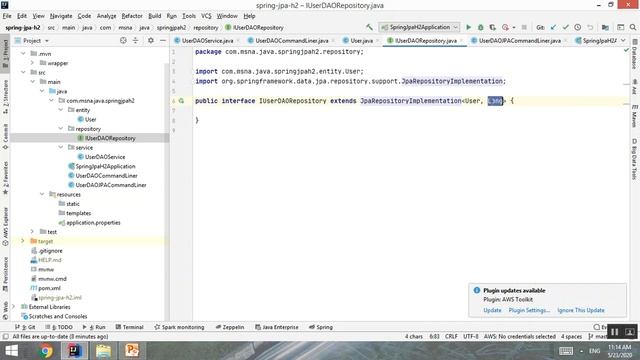
Task: Toggle the Commit tool window stripe button
Action: (5, 136)
